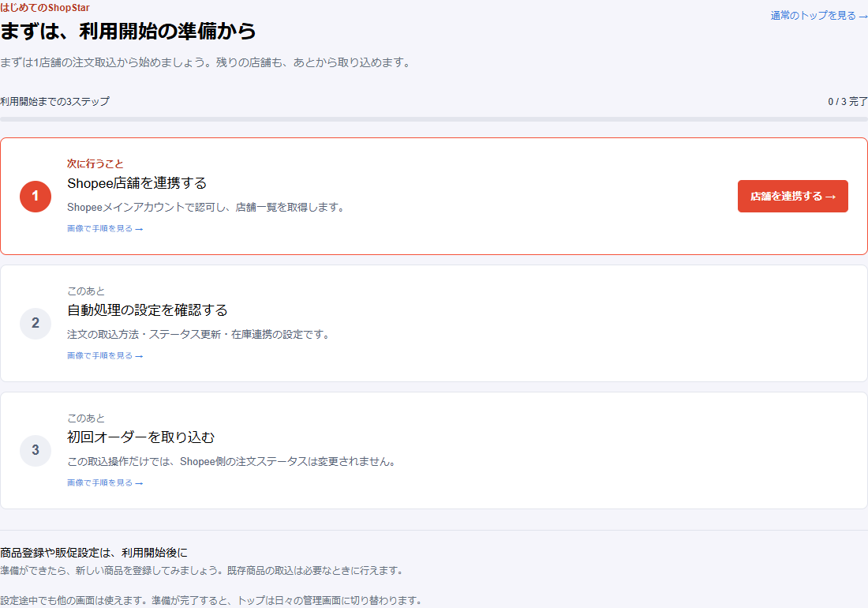Click the 店舗を連携する button
The width and height of the screenshot is (868, 608).
point(792,196)
